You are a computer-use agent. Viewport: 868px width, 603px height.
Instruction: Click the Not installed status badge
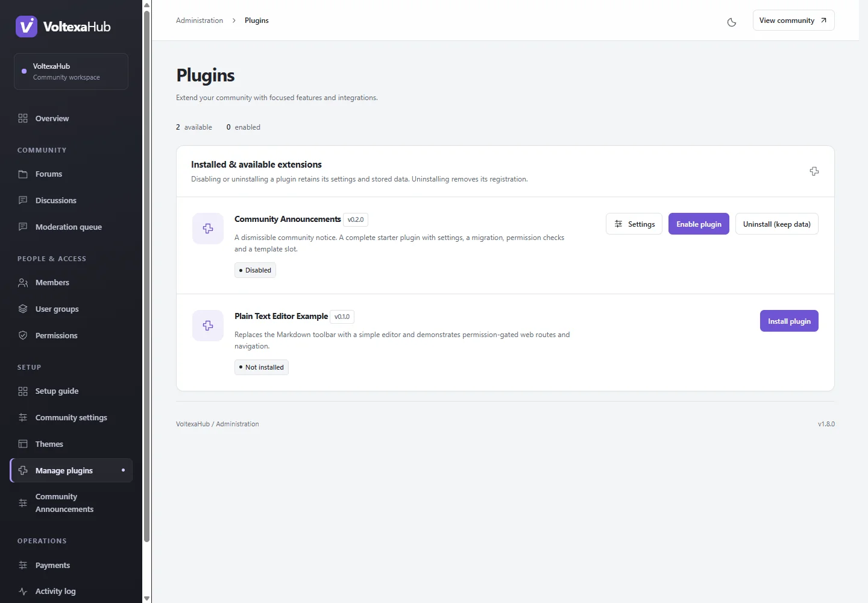[x=262, y=367]
